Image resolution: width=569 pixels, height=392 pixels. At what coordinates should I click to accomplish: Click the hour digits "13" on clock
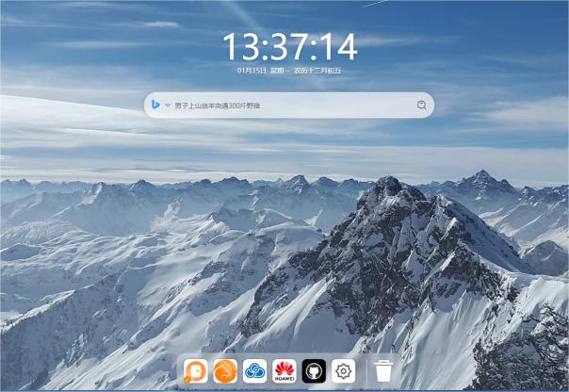click(241, 47)
